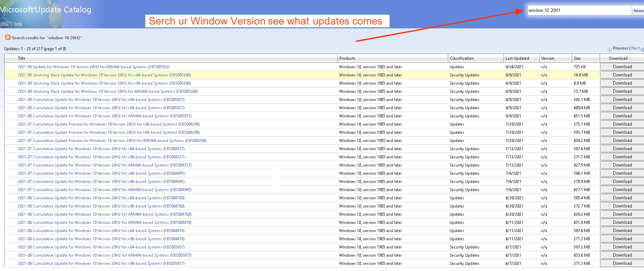This screenshot has height=271, width=644.
Task: Download the 585.4 MB update
Action: click(x=622, y=198)
